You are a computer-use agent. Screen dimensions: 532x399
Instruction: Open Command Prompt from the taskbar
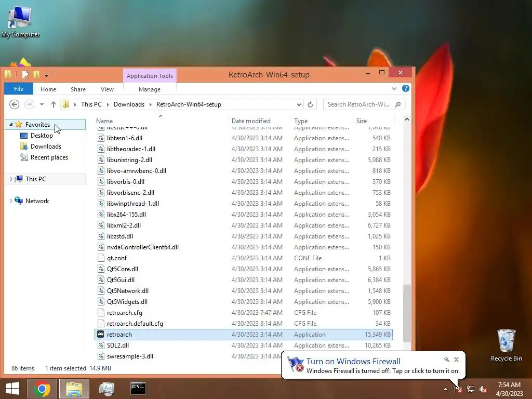(x=138, y=389)
